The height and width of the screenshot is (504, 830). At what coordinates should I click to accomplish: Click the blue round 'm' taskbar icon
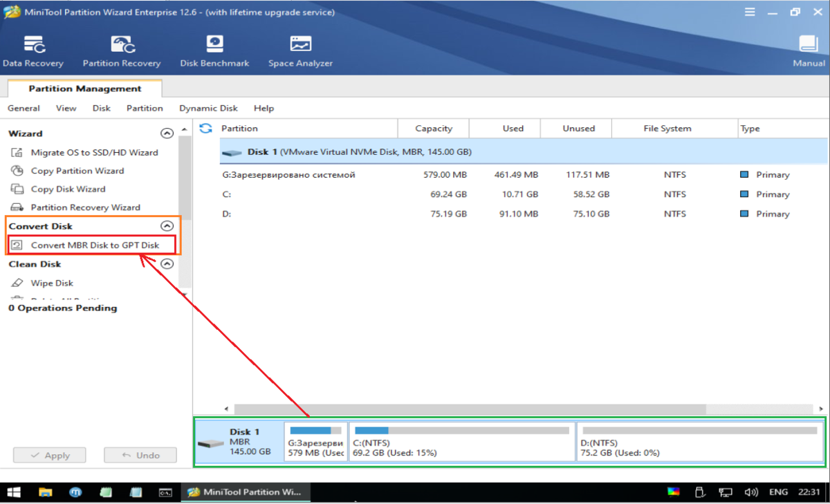click(76, 492)
